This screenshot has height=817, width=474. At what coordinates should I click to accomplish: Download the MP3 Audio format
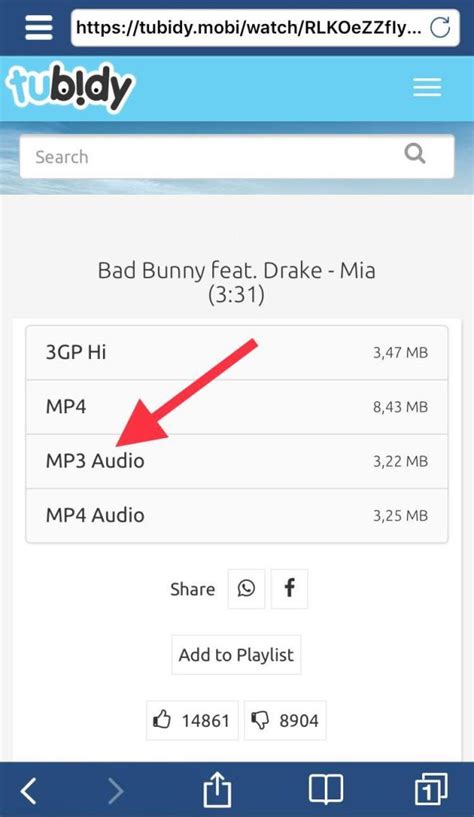237,461
